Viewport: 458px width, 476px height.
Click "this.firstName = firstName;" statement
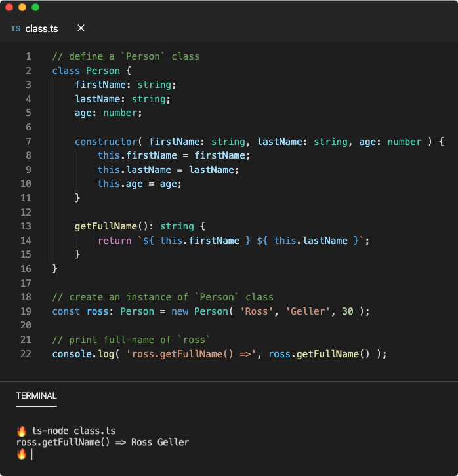point(174,155)
